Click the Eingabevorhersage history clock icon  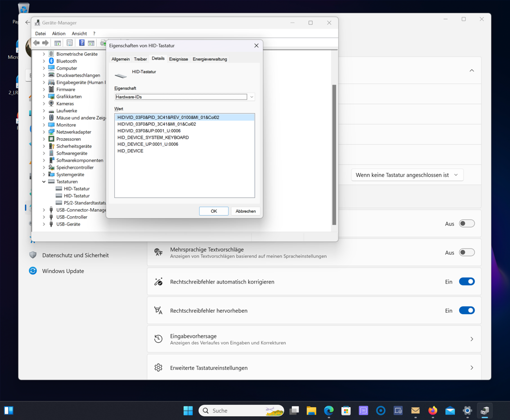[x=158, y=339]
